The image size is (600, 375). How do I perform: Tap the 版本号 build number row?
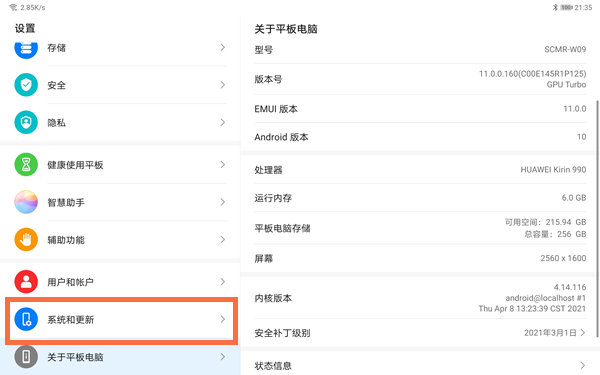click(420, 79)
